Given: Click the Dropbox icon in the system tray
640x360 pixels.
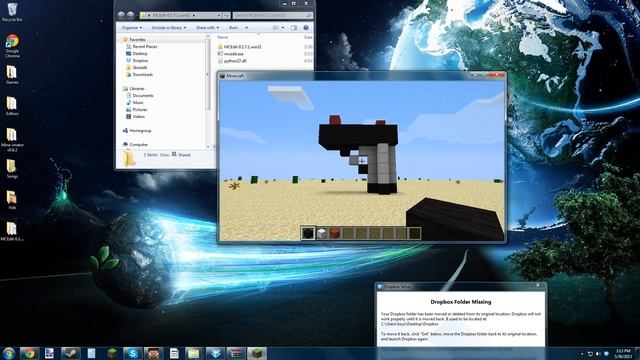Looking at the screenshot, I should tap(607, 353).
